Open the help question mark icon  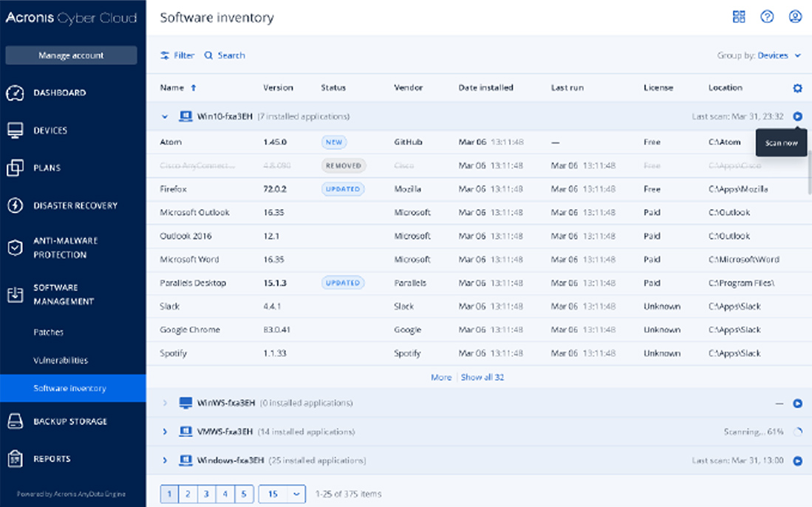point(767,16)
